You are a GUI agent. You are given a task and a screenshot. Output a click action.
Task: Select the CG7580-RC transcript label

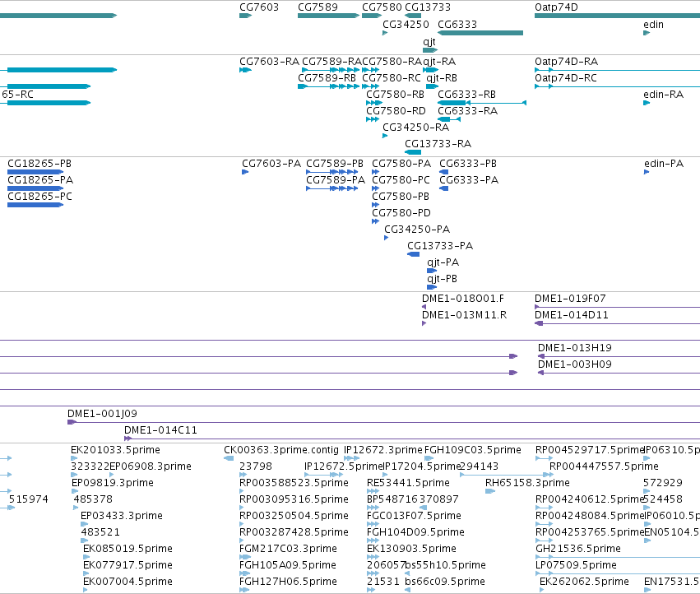392,77
